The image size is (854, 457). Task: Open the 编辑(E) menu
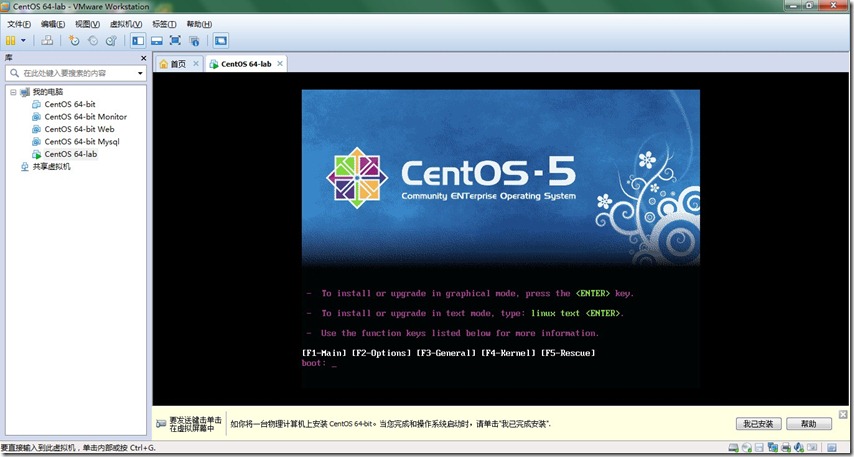(53, 25)
